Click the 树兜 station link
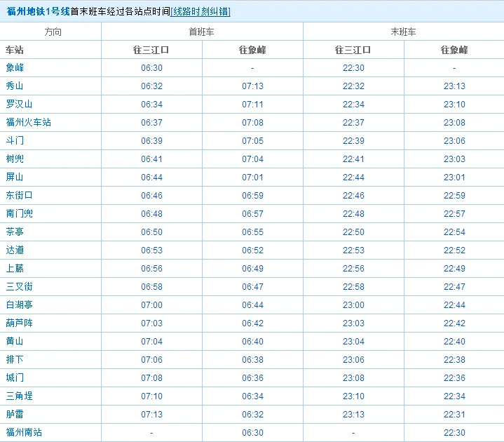This screenshot has height=442, width=504. pyautogui.click(x=15, y=159)
